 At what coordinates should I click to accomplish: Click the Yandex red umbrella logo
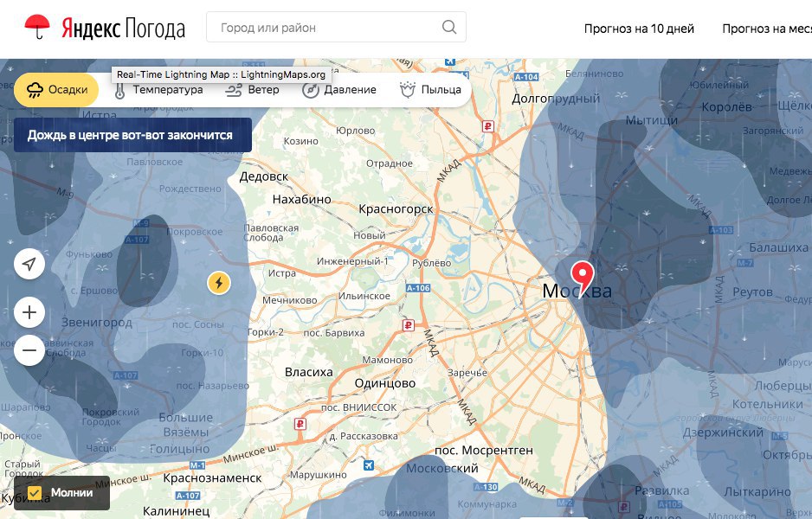point(37,27)
